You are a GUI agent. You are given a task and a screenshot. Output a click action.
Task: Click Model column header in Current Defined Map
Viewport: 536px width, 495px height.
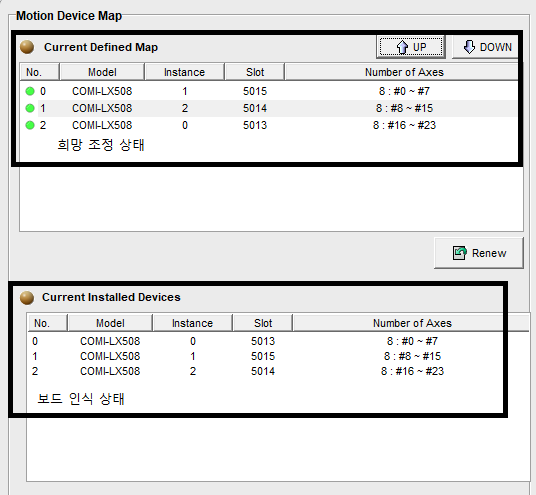pos(102,72)
